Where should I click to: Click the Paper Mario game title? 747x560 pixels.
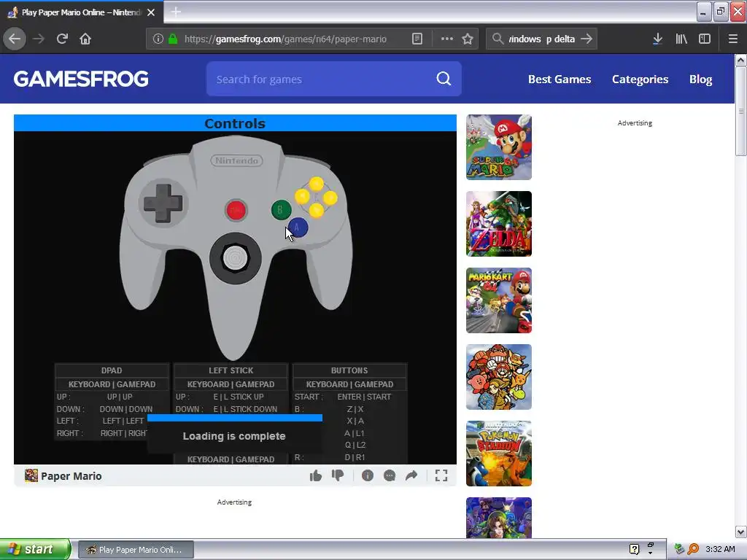(x=71, y=475)
